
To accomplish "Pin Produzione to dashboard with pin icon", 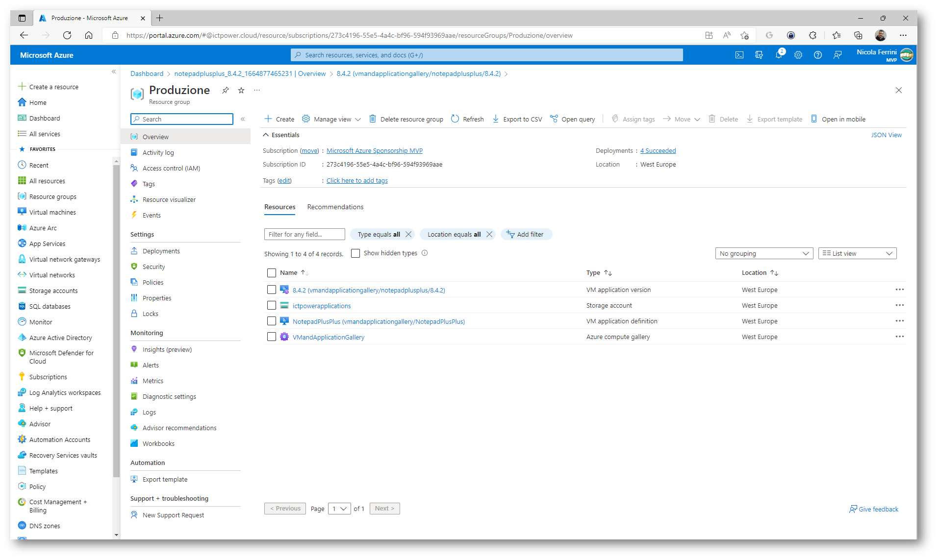I will tap(226, 90).
